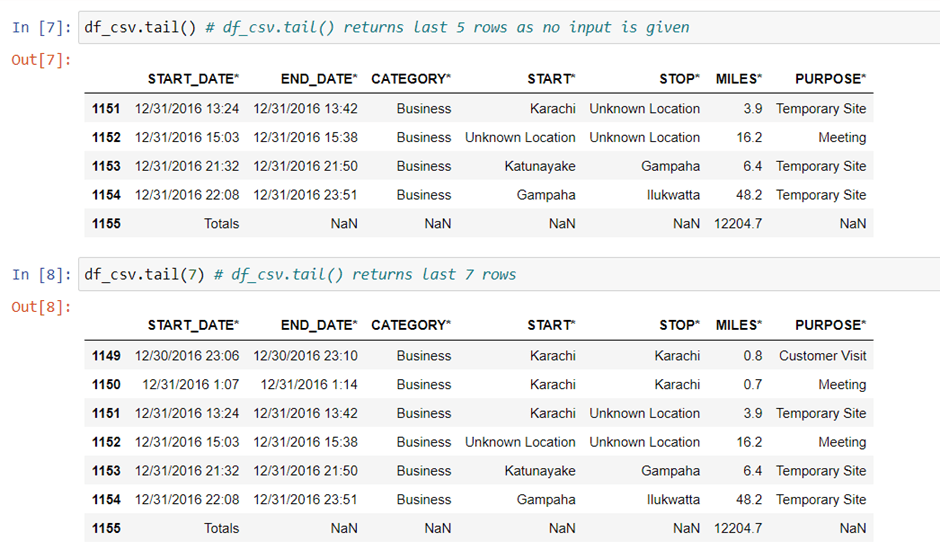Click 12/30/2016 23:10 end date in Out[8]
The width and height of the screenshot is (940, 550).
(305, 356)
